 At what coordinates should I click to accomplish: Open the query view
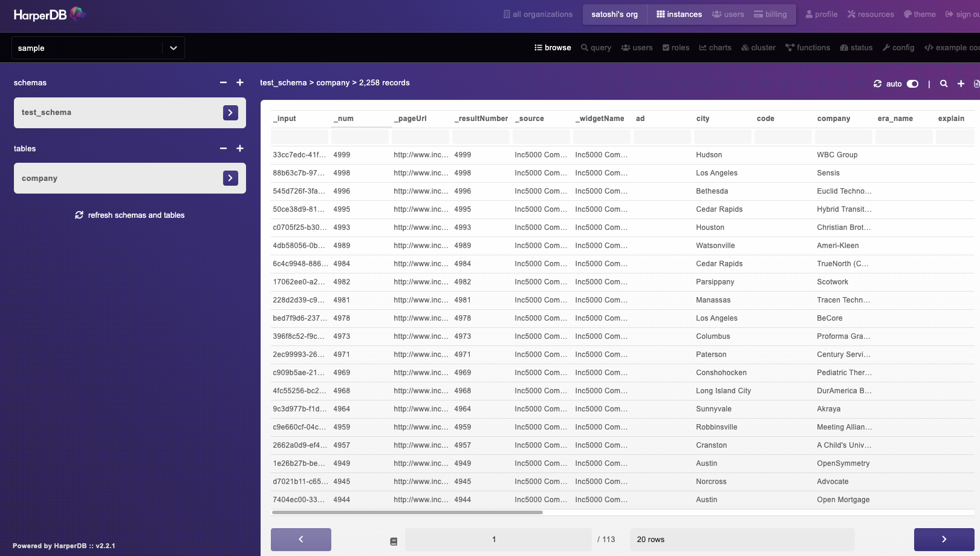(x=596, y=48)
